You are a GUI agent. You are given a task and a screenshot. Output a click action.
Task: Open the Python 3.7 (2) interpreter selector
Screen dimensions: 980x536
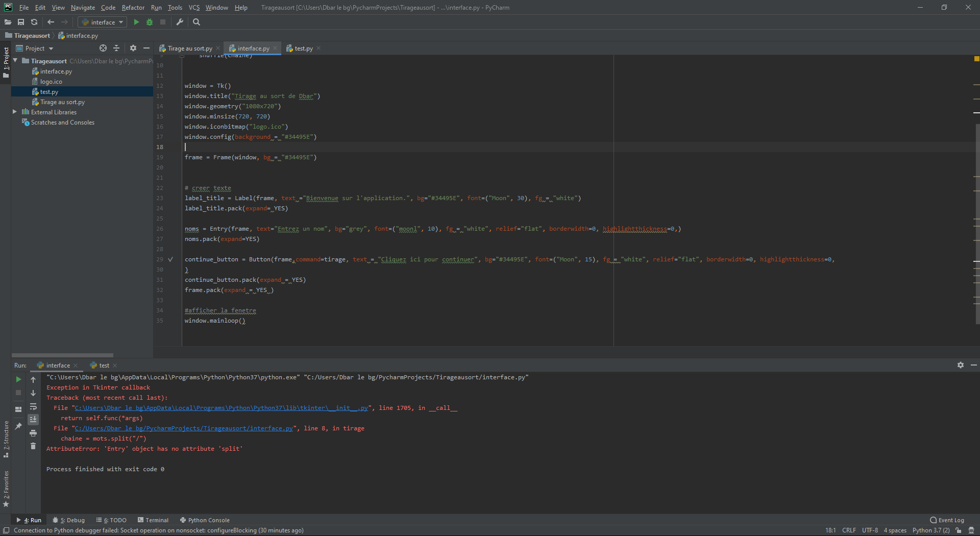(931, 530)
